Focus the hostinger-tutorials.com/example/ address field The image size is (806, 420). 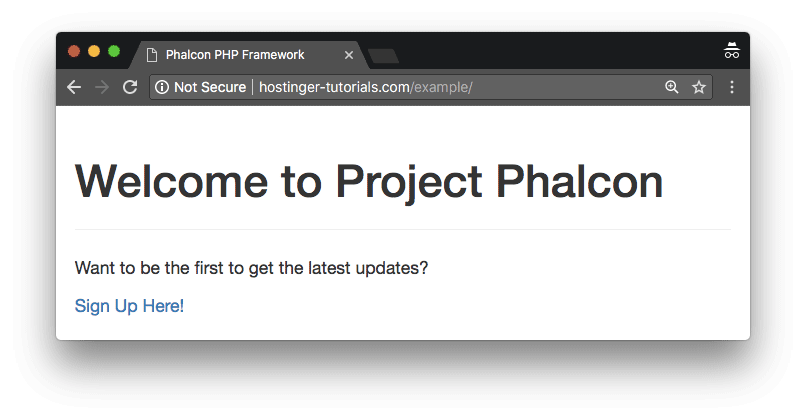[450, 88]
